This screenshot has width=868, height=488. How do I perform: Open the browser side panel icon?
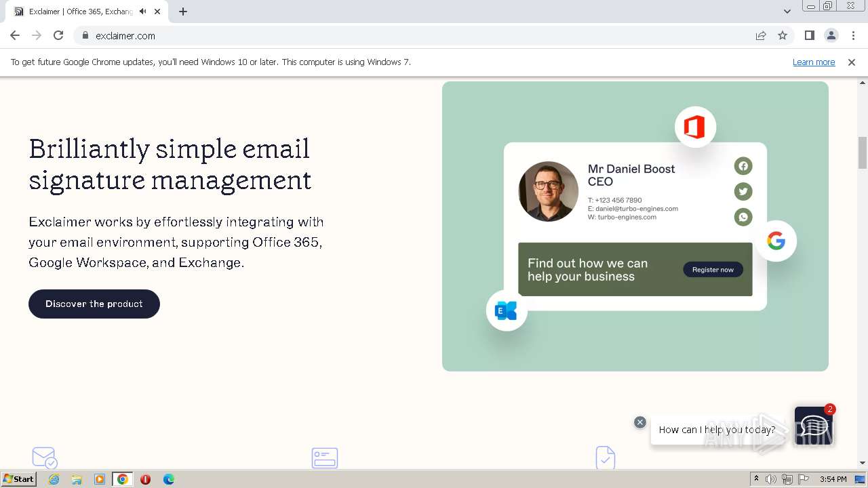coord(809,35)
